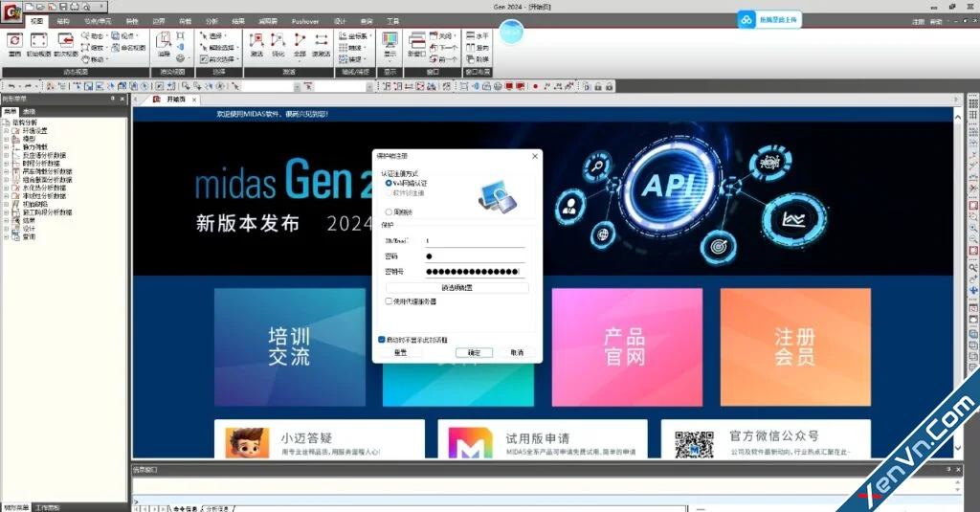Open the 培训交流 training tile
This screenshot has width=980, height=512.
(289, 347)
